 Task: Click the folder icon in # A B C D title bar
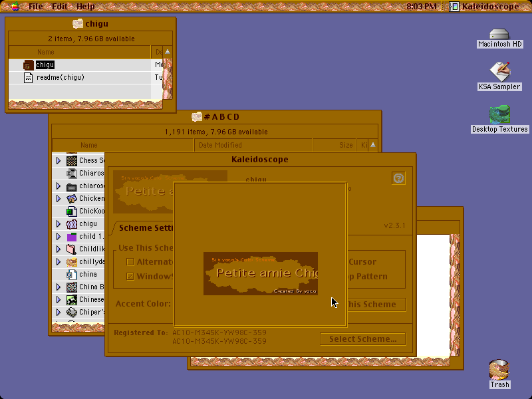coord(197,117)
